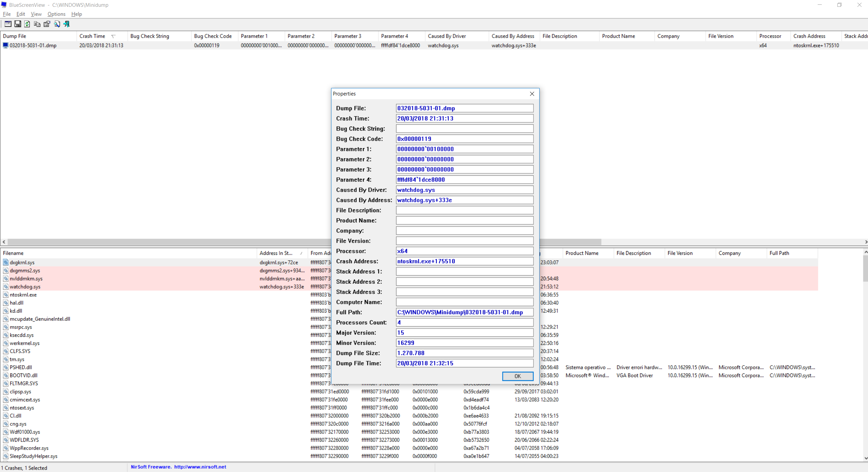Click the Caused By Driver field

tap(464, 190)
